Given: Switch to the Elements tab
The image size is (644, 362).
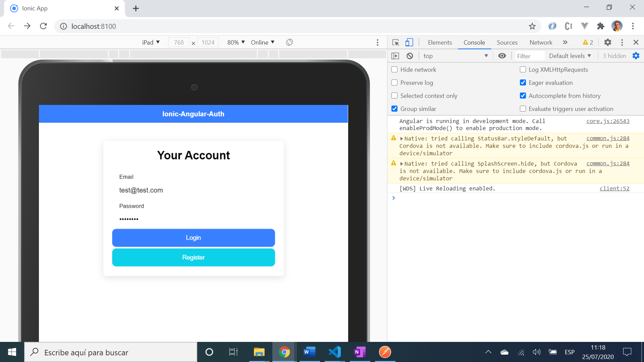Looking at the screenshot, I should pyautogui.click(x=440, y=43).
